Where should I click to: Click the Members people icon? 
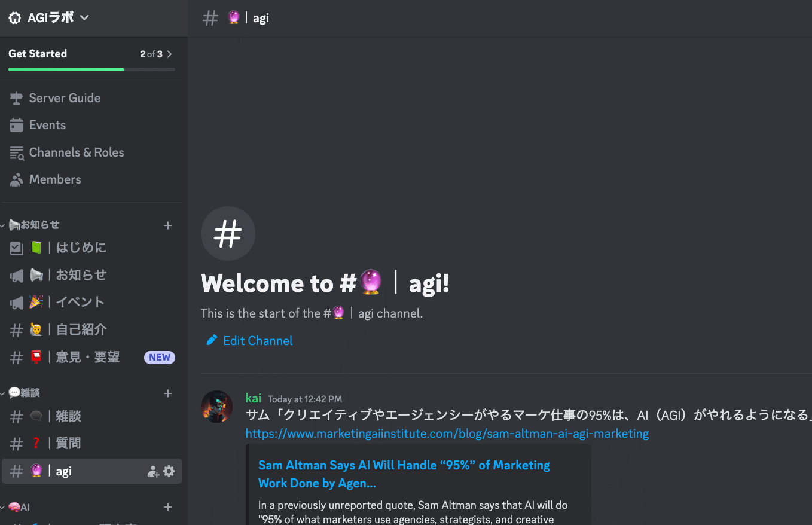[x=16, y=180]
